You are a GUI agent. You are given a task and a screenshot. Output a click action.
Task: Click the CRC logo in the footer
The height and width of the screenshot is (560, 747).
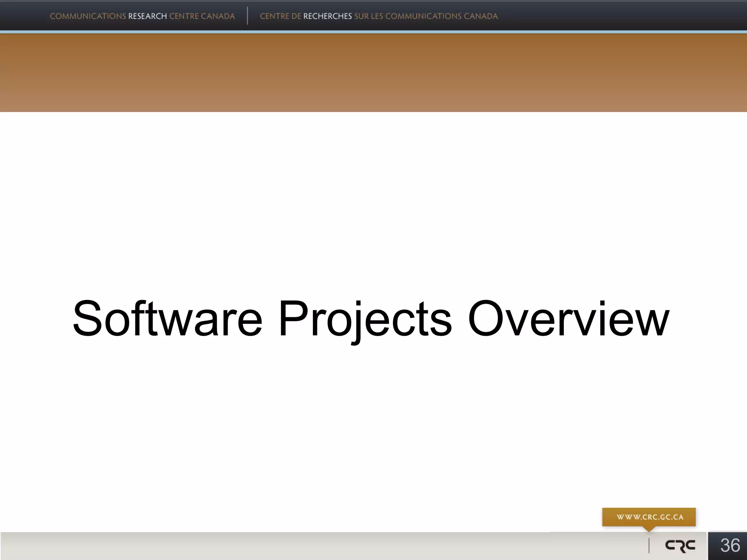click(x=680, y=545)
